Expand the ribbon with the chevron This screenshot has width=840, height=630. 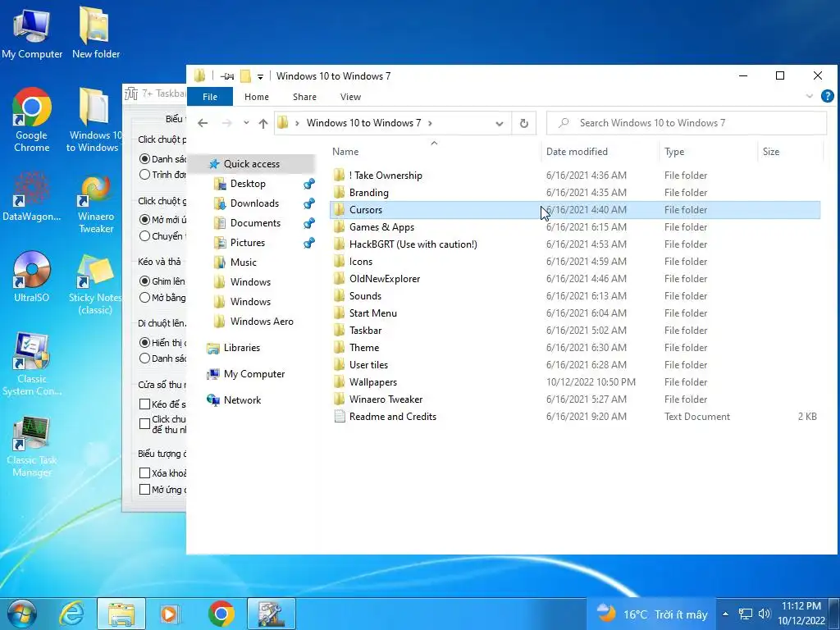pos(810,97)
